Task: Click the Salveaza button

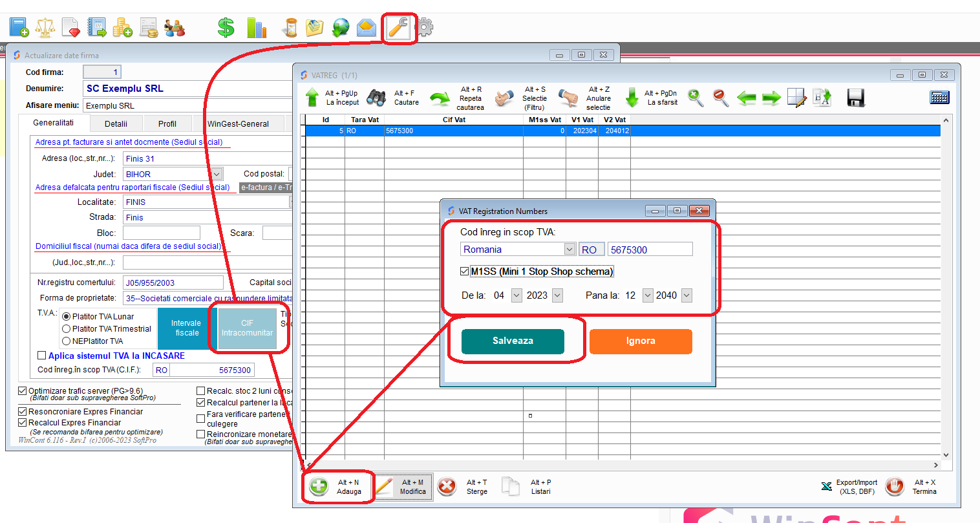Action: (x=513, y=341)
